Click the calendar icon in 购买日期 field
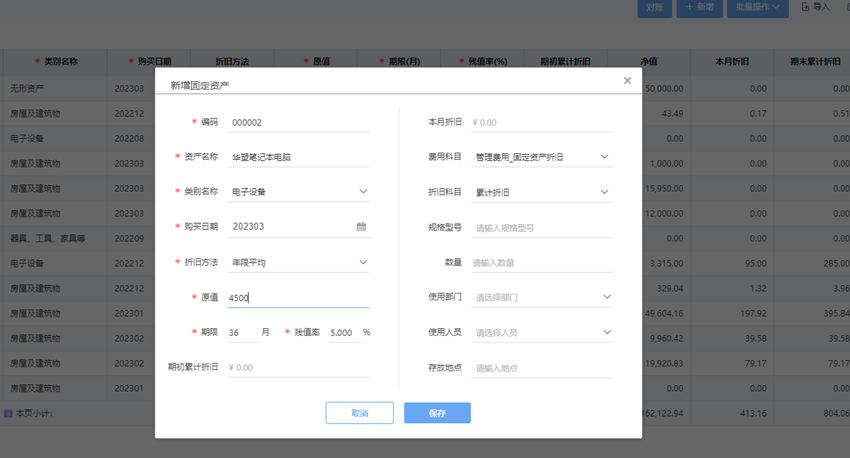The image size is (850, 458). (361, 227)
